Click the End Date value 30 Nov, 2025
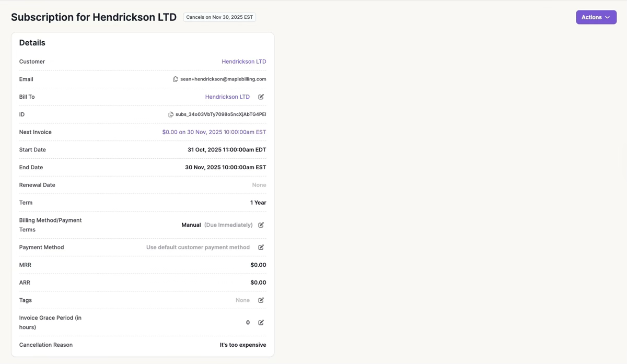This screenshot has height=364, width=627. 225,168
